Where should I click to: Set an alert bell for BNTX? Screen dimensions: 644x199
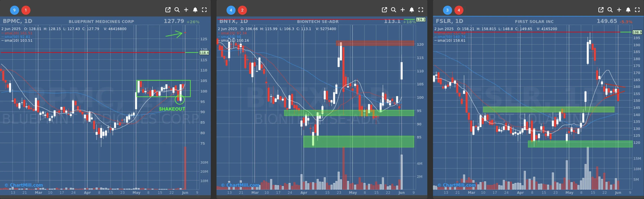[x=412, y=10]
